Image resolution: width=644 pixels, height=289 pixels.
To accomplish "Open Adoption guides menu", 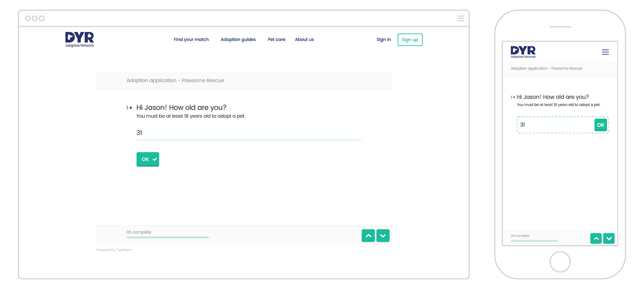I will point(238,39).
